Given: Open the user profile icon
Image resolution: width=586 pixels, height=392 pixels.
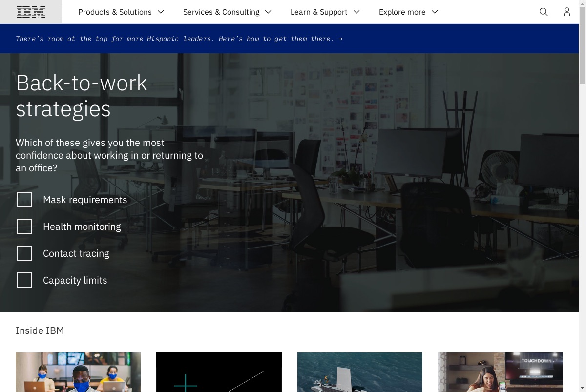Looking at the screenshot, I should [567, 12].
